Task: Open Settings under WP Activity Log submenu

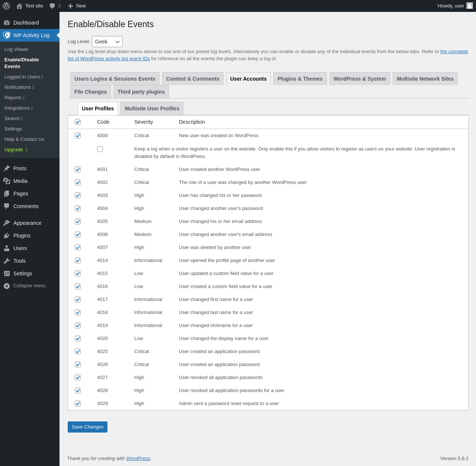Action: click(x=13, y=129)
